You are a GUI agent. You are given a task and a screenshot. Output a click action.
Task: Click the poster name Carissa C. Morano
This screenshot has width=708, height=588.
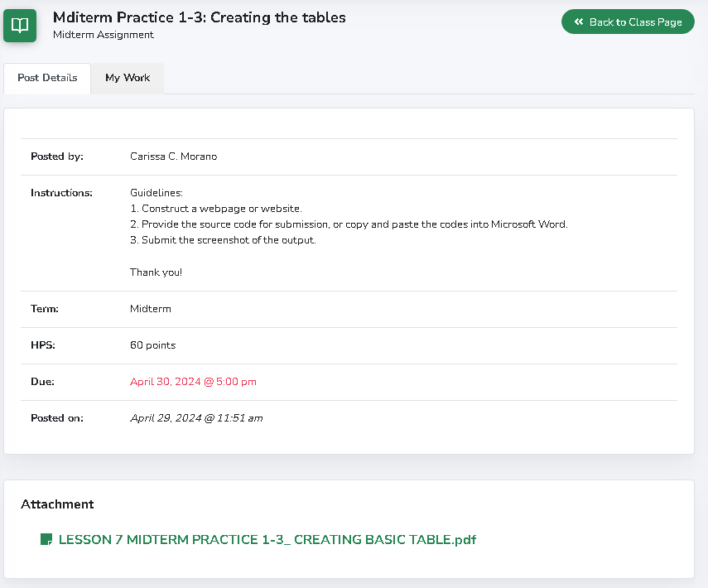[173, 157]
